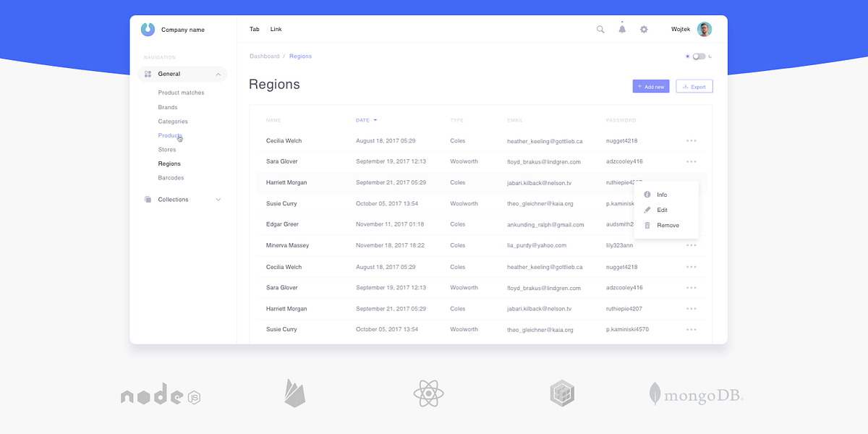The image size is (868, 434).
Task: Click the Add new button
Action: pos(650,86)
